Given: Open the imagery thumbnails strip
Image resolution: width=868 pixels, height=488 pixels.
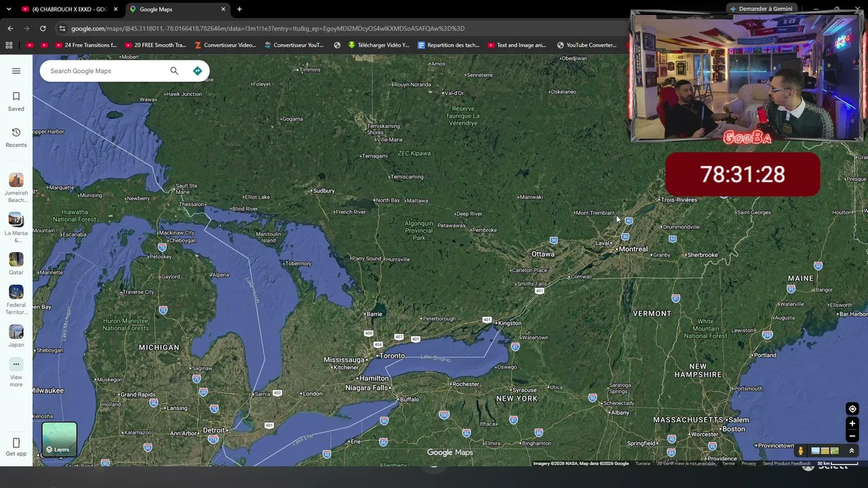Looking at the screenshot, I should pyautogui.click(x=825, y=451).
